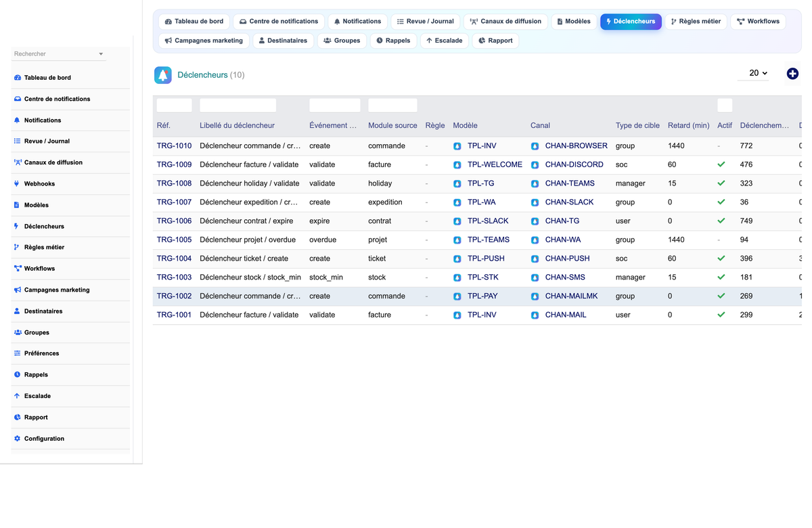Click the Groupes people icon in sidebar
This screenshot has width=812, height=528.
(17, 332)
